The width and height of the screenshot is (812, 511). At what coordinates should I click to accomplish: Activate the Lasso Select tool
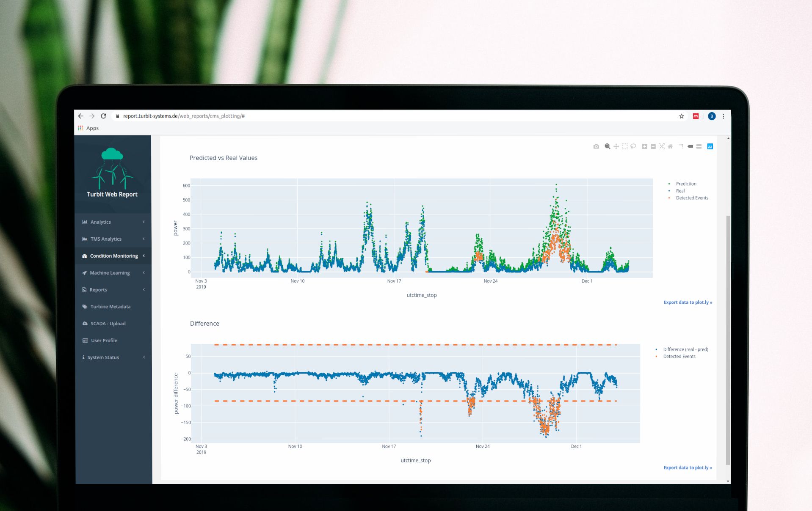point(634,146)
